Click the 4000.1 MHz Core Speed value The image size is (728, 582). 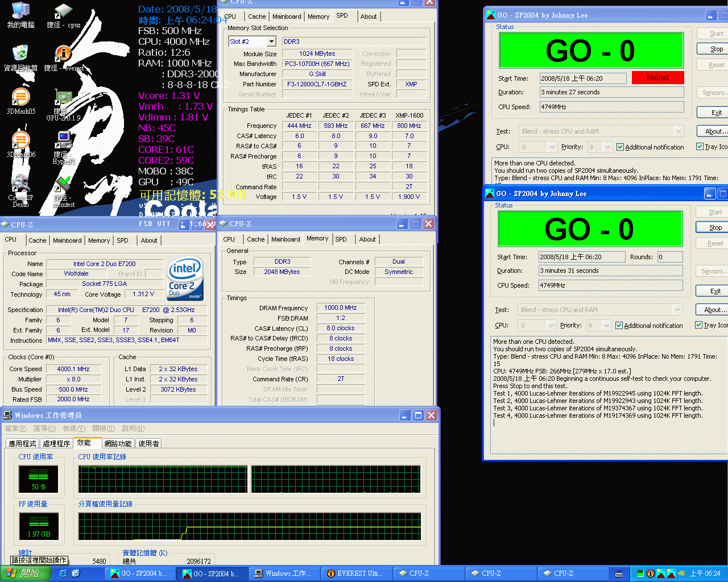(73, 369)
